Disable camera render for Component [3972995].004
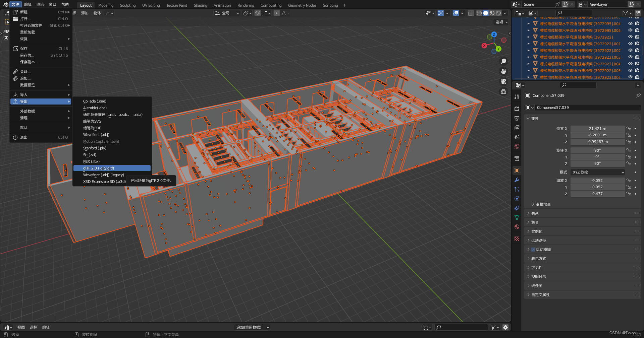Image resolution: width=644 pixels, height=338 pixels. [x=637, y=24]
